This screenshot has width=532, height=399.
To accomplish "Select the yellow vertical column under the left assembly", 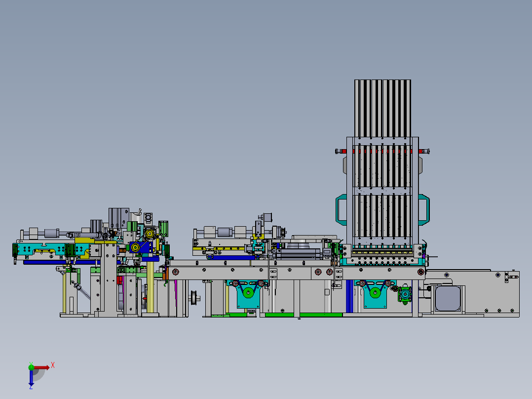I will click(151, 287).
